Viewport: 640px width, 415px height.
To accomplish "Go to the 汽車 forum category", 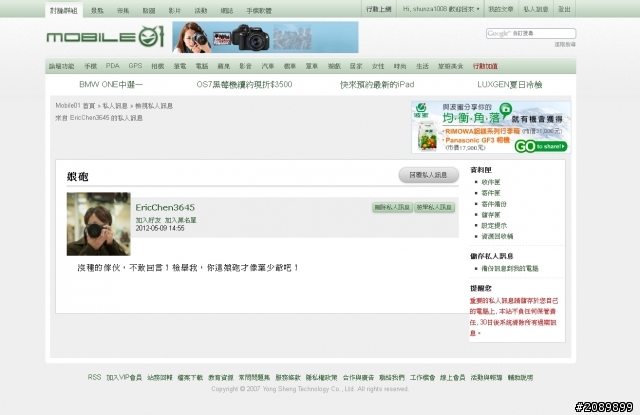I will point(268,66).
